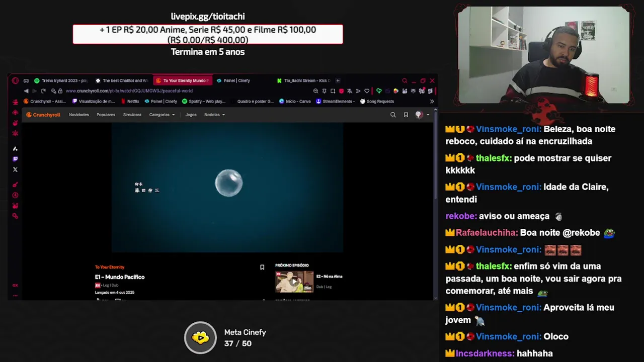The image size is (644, 362).
Task: Click the Vinsmoke_roni username on Oloco message
Action: pos(508,336)
